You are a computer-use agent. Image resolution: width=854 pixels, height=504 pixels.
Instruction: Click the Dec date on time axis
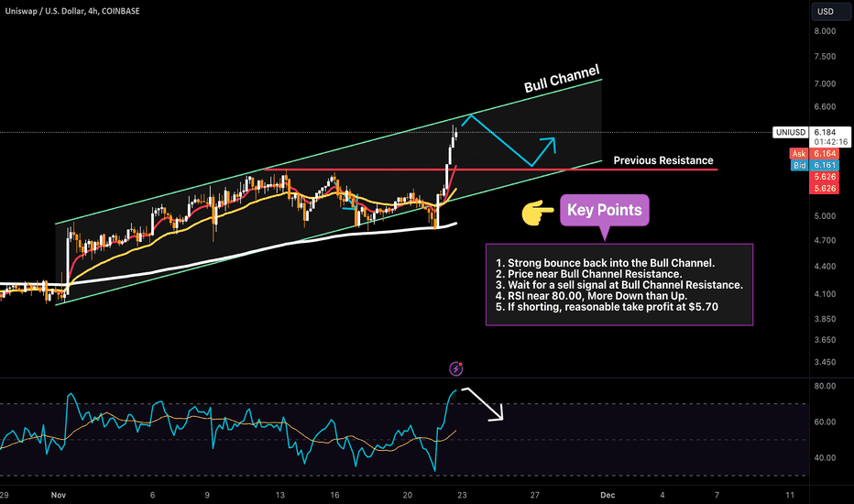point(608,495)
